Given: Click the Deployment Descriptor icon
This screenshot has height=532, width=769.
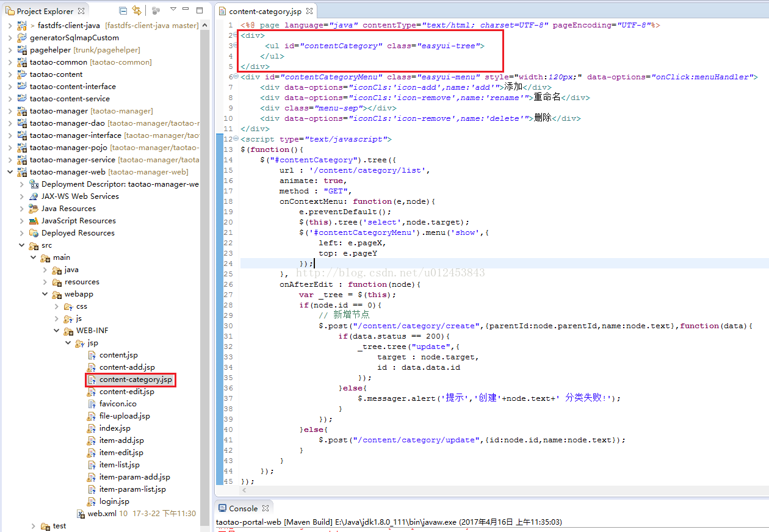Looking at the screenshot, I should 35,184.
